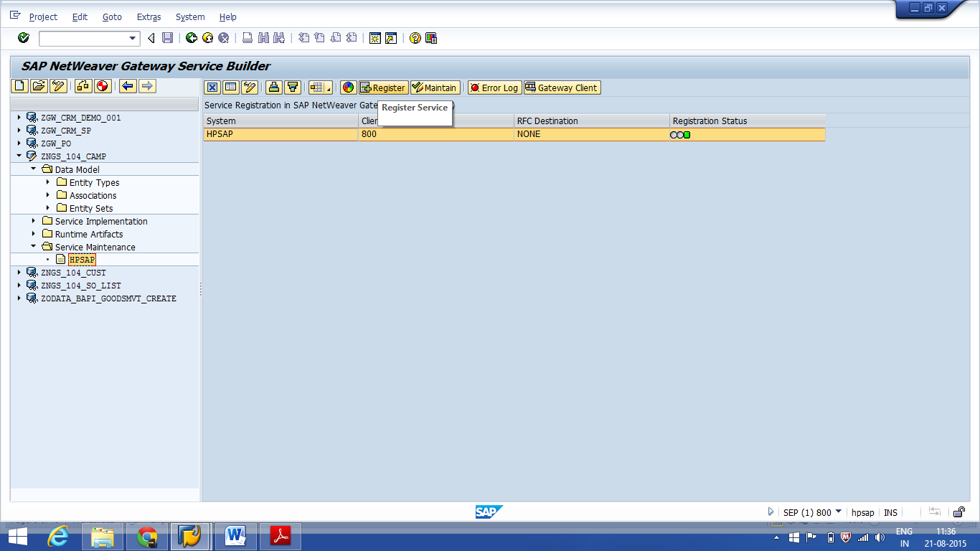Click the Check Project Consistency icon
This screenshot has height=551, width=980.
(x=83, y=87)
